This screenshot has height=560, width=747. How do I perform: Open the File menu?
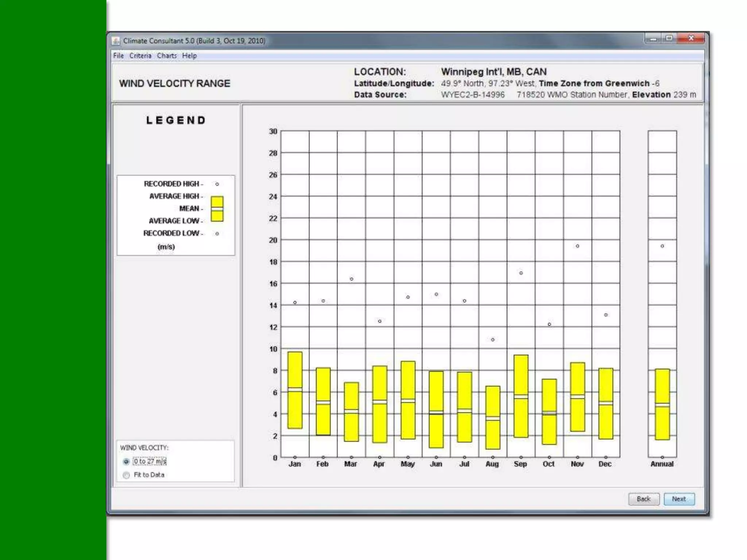click(118, 56)
